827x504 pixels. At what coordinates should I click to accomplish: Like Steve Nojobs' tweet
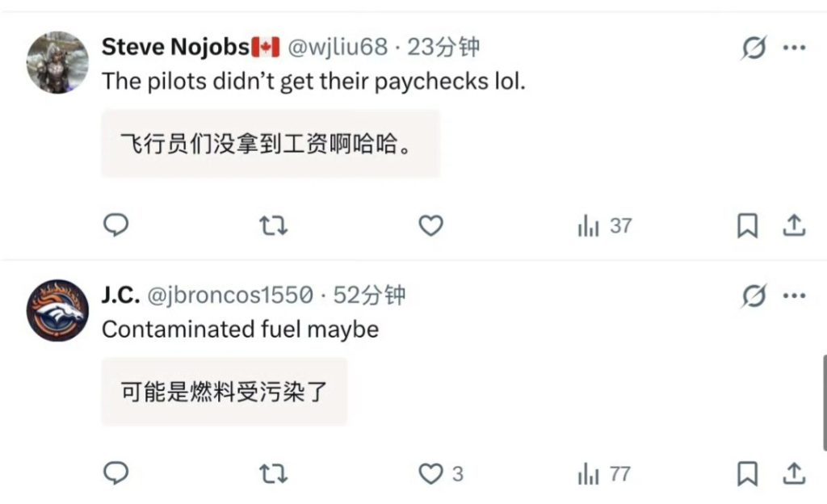click(431, 225)
